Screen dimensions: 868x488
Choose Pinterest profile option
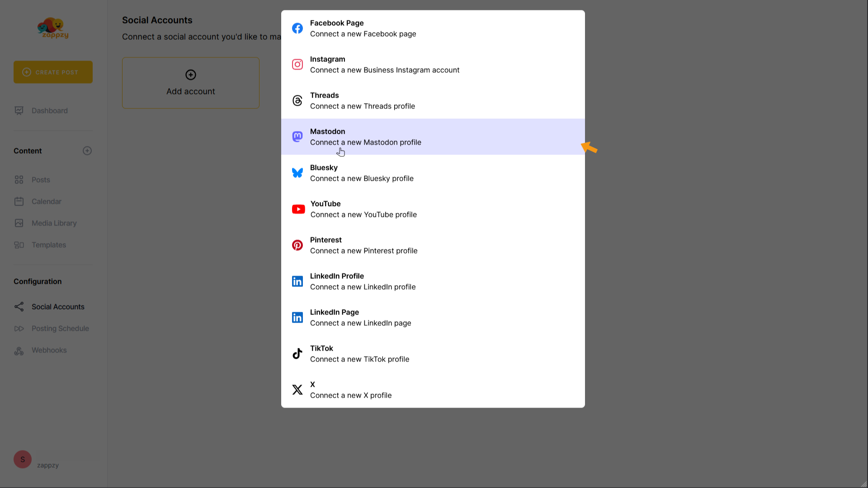pyautogui.click(x=433, y=245)
